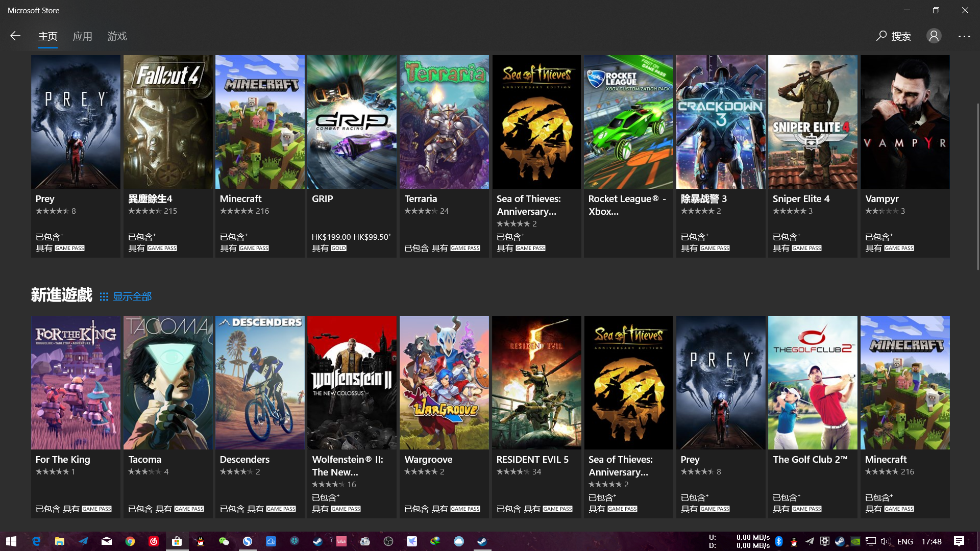Select the RESIDENT EVIL 5 cover
980x551 pixels.
[x=536, y=383]
